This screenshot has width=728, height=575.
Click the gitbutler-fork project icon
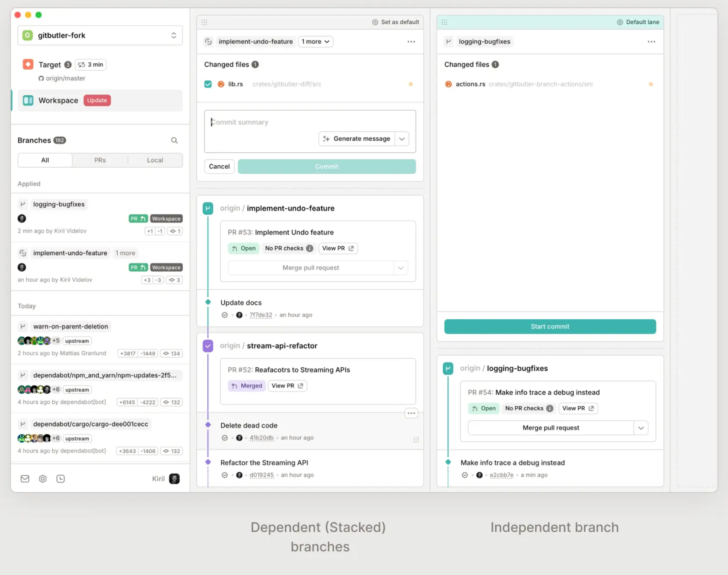pyautogui.click(x=28, y=35)
